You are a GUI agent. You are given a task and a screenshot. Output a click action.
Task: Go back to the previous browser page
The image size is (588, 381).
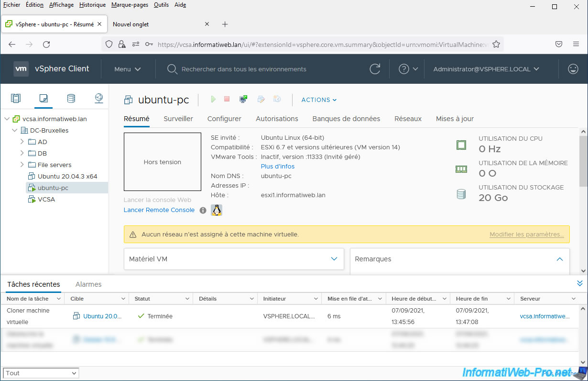pos(12,45)
